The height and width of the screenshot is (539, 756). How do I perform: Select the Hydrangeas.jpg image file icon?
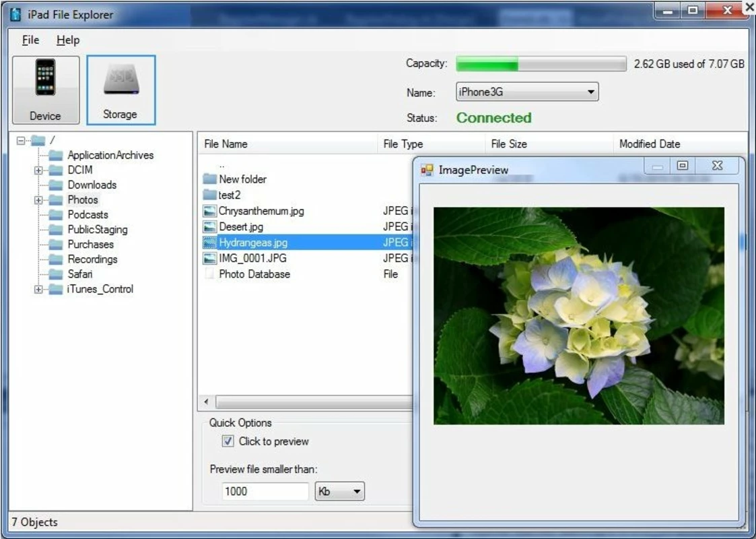point(210,243)
